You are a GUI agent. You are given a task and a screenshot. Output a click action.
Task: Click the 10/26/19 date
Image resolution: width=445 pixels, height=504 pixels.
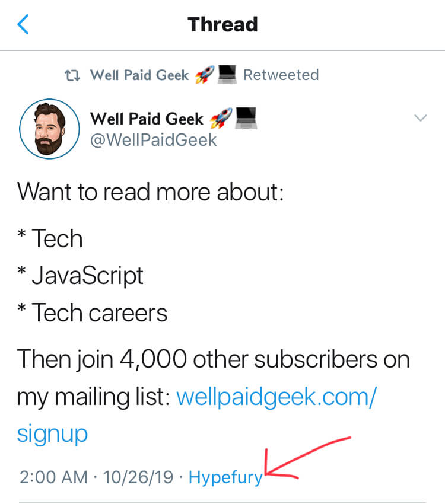[x=137, y=477]
